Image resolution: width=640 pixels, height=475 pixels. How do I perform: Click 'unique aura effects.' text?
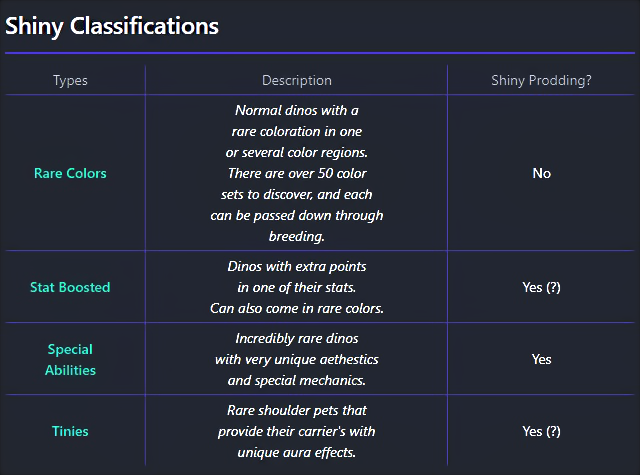(297, 453)
